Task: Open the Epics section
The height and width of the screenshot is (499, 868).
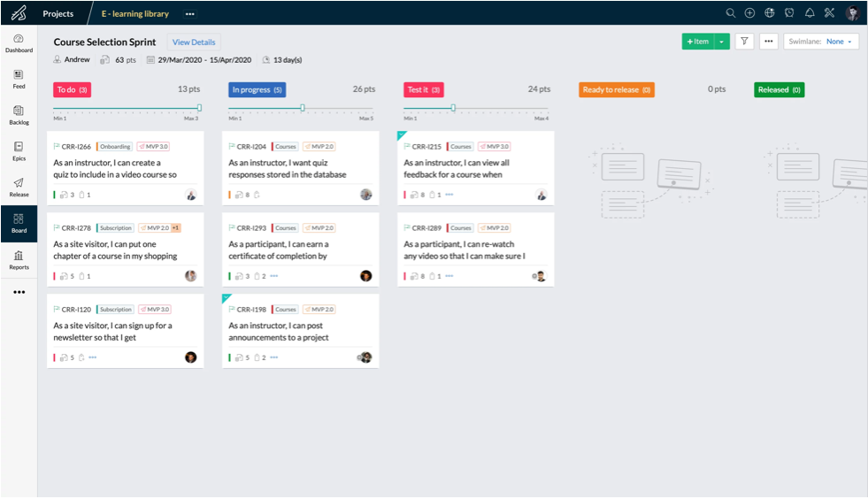Action: (19, 151)
